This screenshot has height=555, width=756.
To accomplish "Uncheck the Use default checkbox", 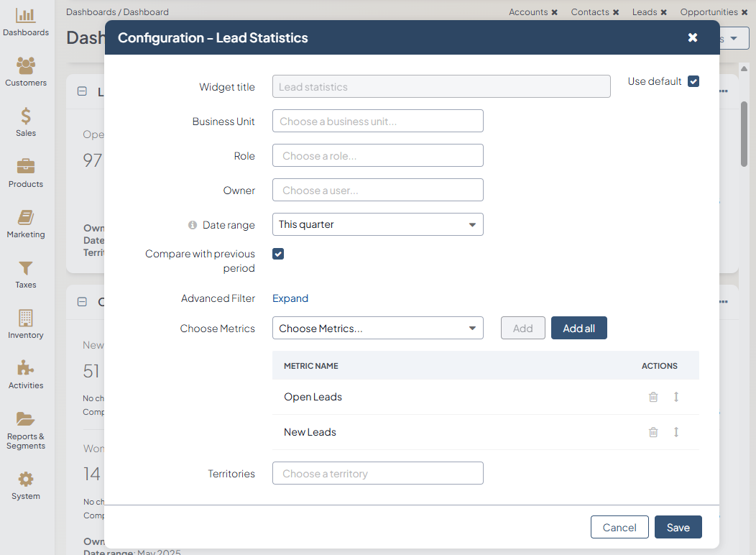I will 693,81.
